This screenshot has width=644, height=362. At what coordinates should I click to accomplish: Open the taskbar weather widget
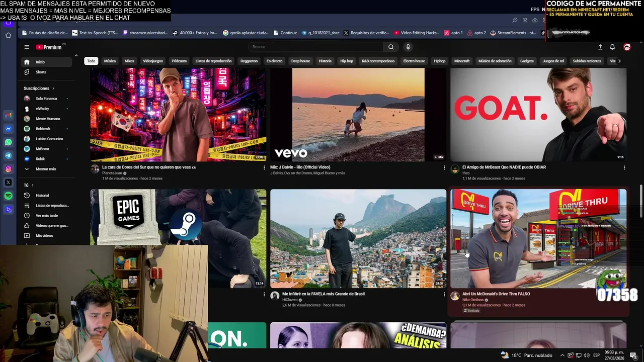[526, 355]
